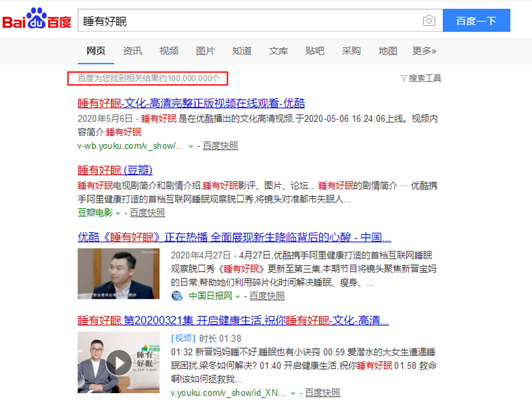Image resolution: width=532 pixels, height=404 pixels.
Task: Play the 睡有好眠 video thumbnail
Action: [x=119, y=362]
